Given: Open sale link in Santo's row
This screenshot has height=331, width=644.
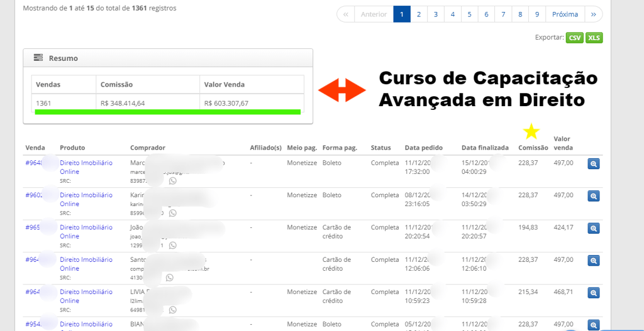Looking at the screenshot, I should tap(33, 259).
